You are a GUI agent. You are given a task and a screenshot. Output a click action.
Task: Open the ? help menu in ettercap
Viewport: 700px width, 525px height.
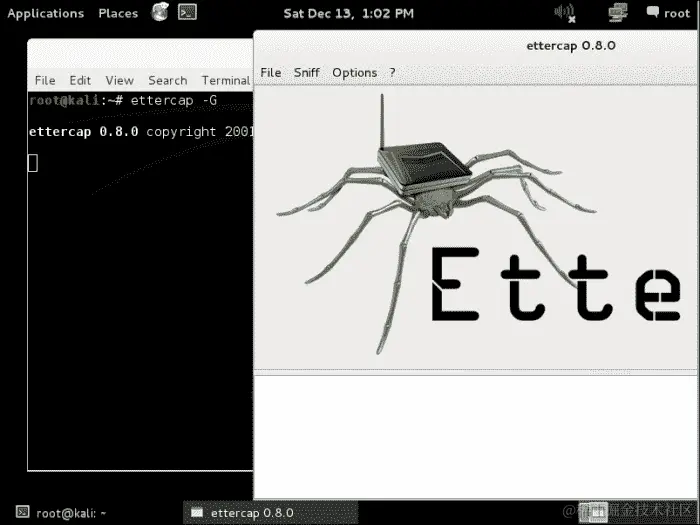pos(392,73)
